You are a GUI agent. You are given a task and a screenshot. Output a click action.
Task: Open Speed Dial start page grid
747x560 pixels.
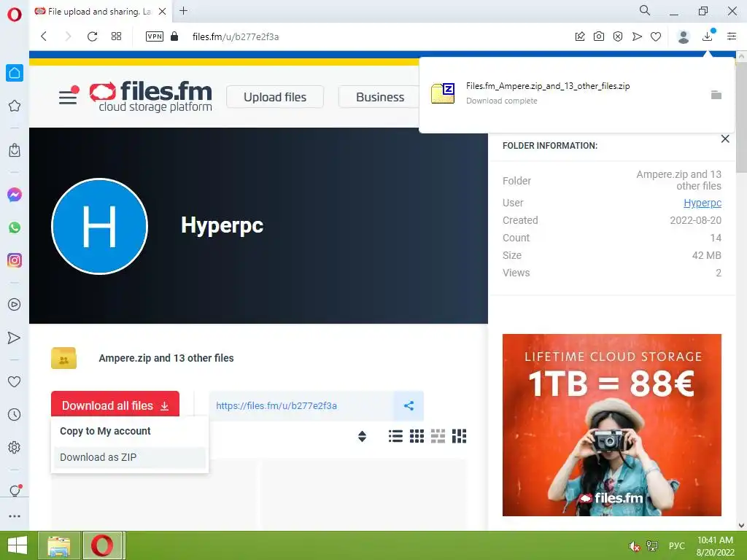click(116, 36)
